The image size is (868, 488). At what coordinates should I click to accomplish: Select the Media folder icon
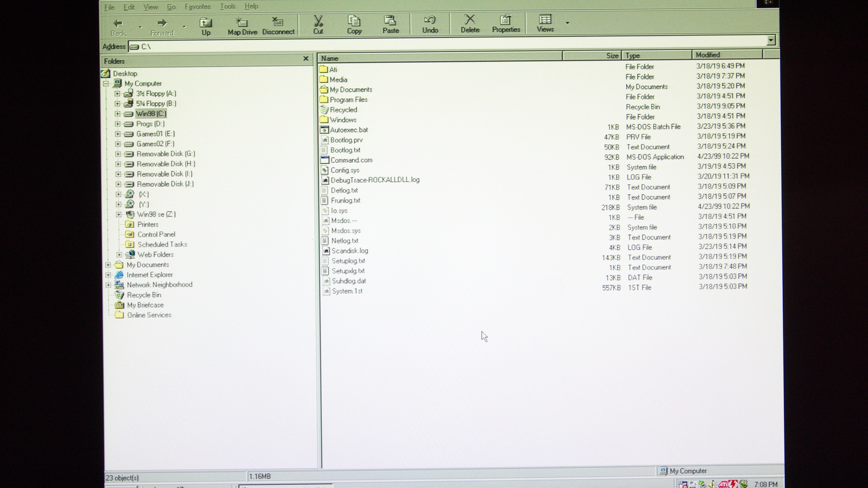tap(324, 79)
